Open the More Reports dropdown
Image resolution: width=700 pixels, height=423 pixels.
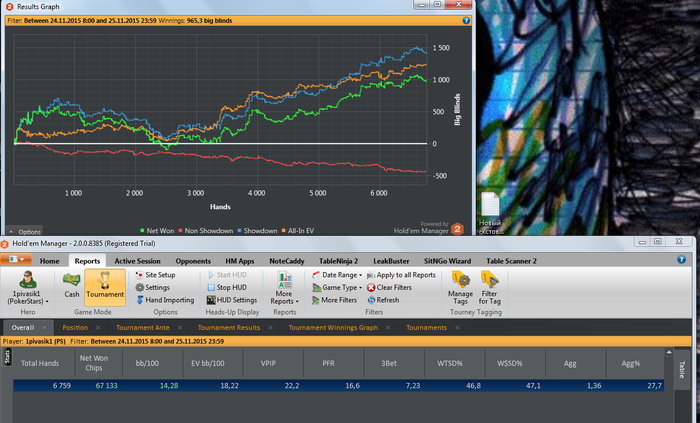pos(284,287)
